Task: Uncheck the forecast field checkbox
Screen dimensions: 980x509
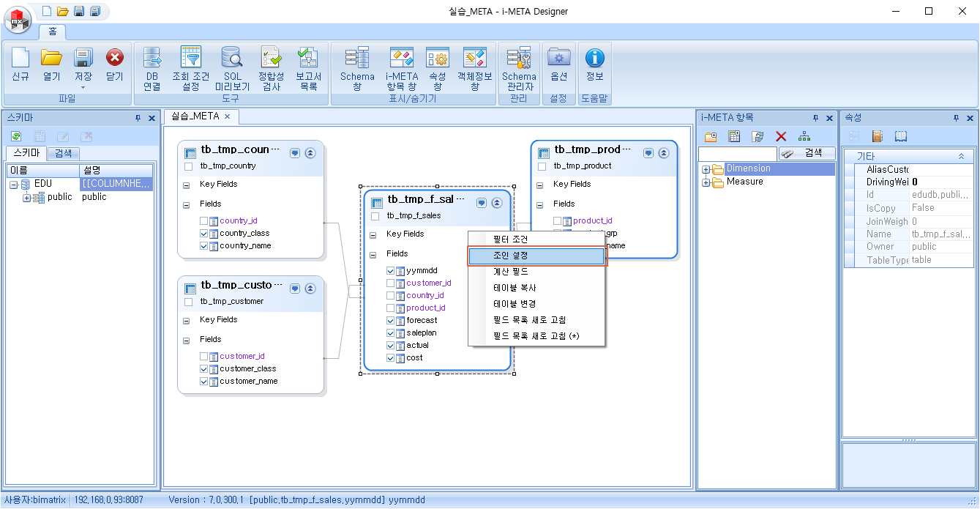Action: tap(391, 320)
